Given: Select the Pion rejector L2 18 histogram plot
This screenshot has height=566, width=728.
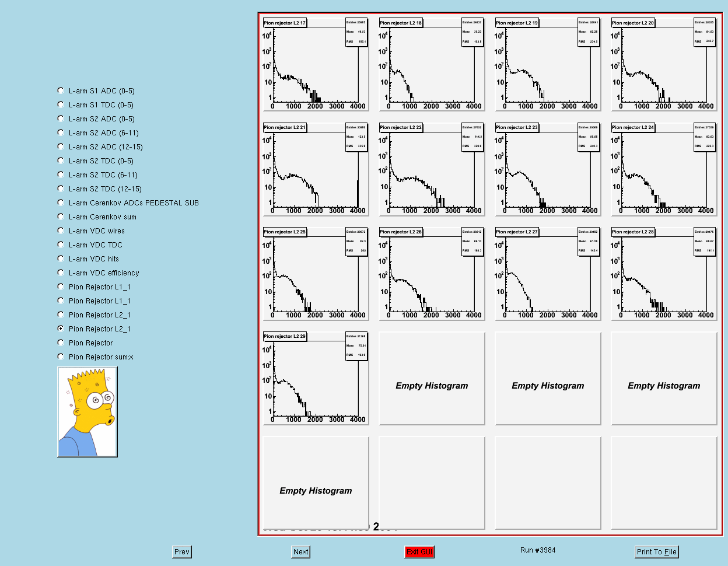Looking at the screenshot, I should 432,64.
